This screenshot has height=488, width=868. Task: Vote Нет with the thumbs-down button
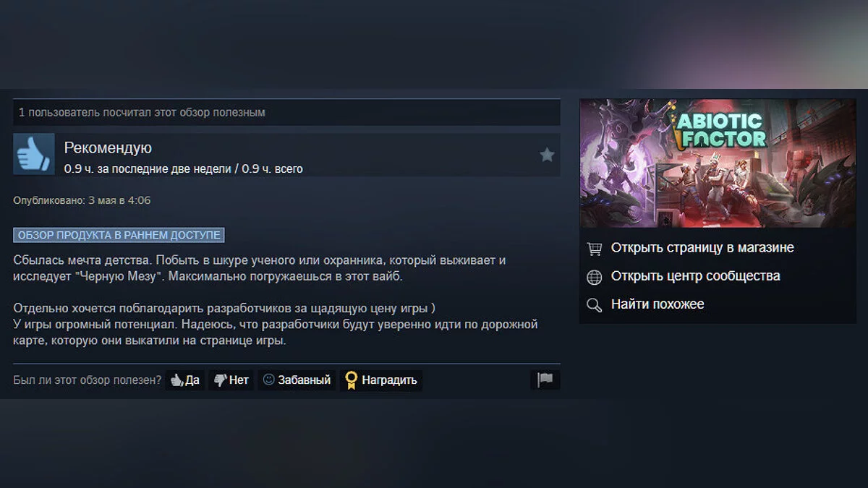pos(231,380)
